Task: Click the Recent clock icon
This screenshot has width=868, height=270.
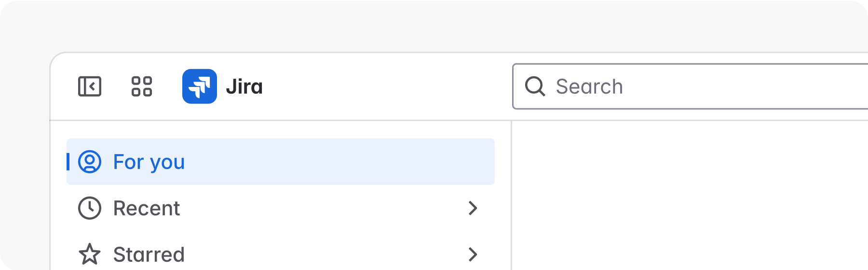Action: (x=90, y=208)
